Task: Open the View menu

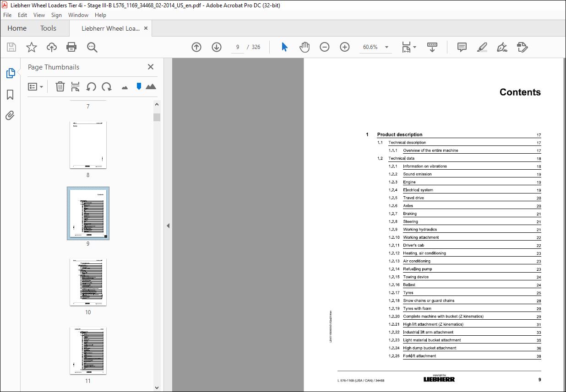Action: [x=39, y=15]
